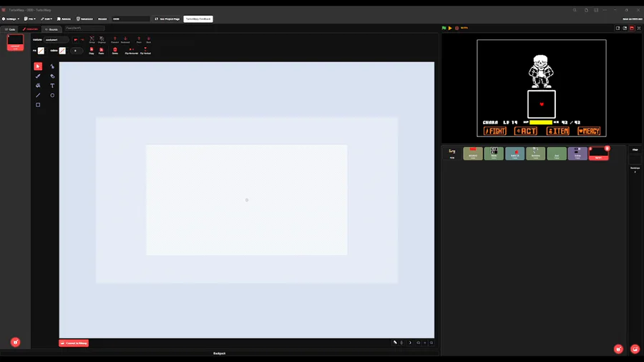Click the Redo arrow icon
This screenshot has height=362, width=644.
tap(82, 40)
